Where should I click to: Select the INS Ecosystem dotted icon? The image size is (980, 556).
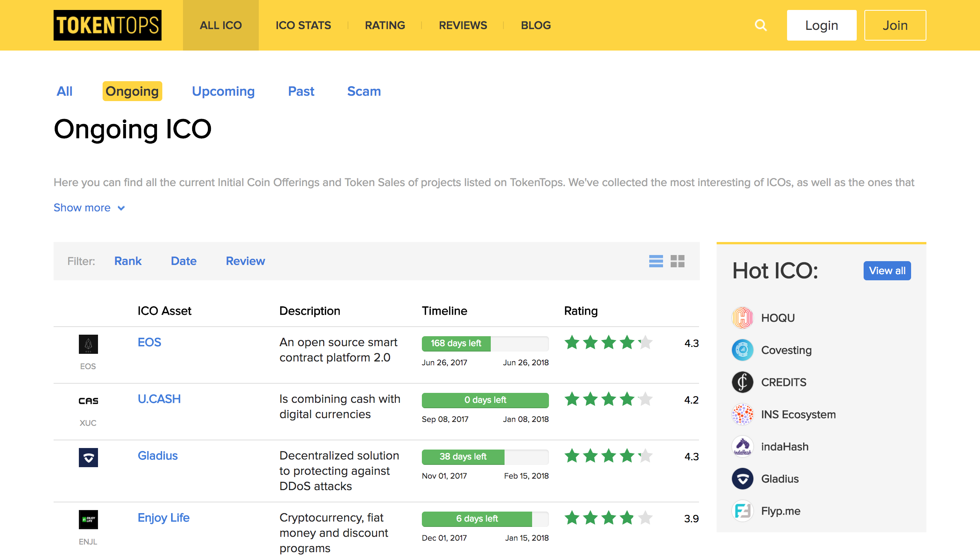point(742,414)
